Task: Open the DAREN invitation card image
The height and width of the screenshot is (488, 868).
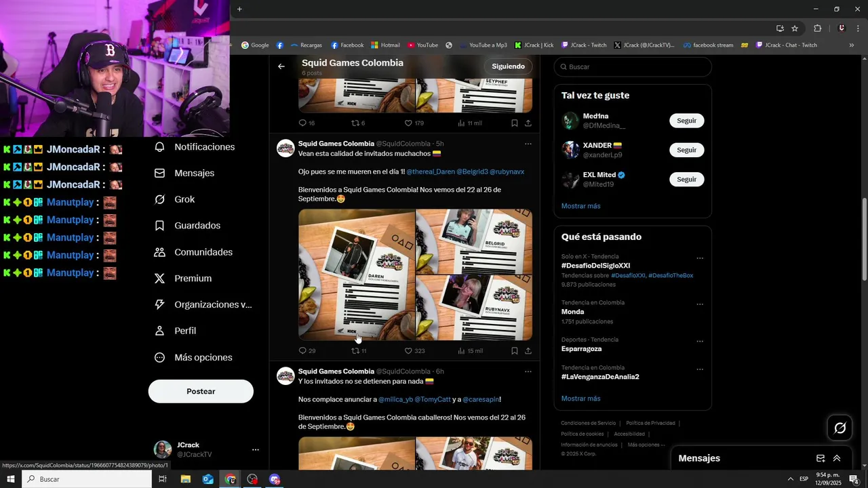Action: pos(357,274)
